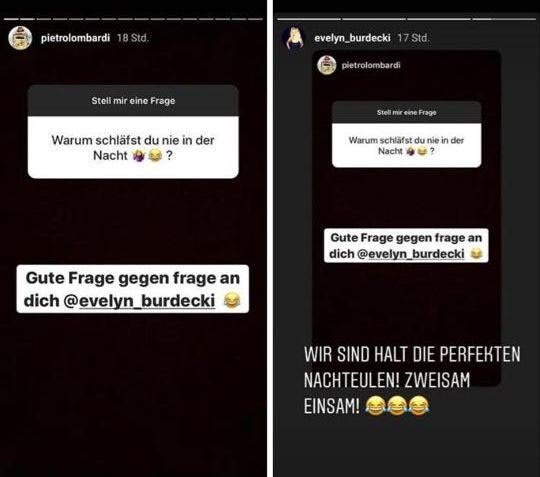Tap the laughing emoji in reshared reply sticker
This screenshot has height=477, width=540.
[476, 254]
